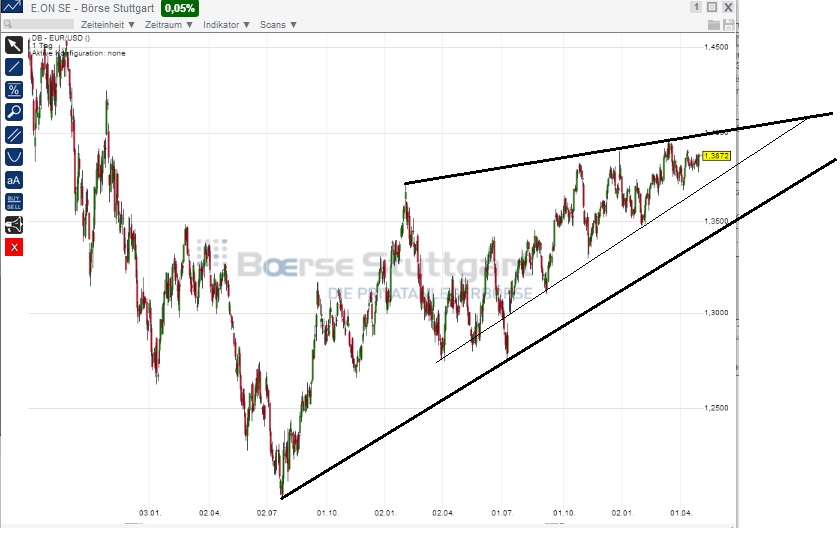
Task: Open the Indikator dropdown
Action: pyautogui.click(x=227, y=25)
